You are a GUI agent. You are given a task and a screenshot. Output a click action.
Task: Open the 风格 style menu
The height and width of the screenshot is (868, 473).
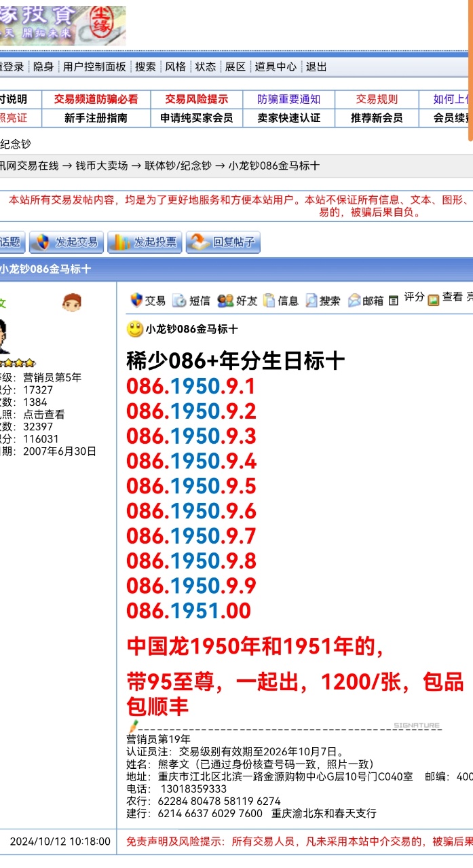pos(175,67)
